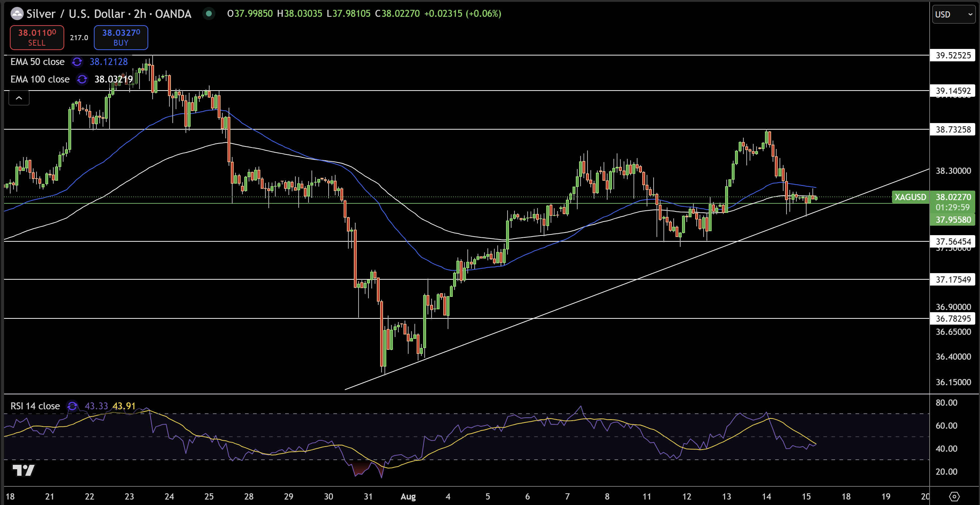Click the 38.02270 current price label

click(953, 197)
